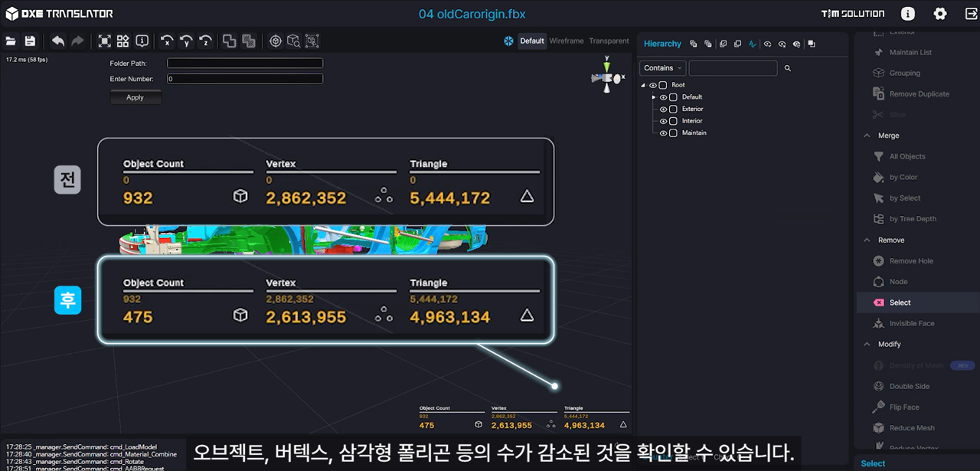
Task: Click the Hierarchy collapse-all nodes icon
Action: click(x=708, y=44)
